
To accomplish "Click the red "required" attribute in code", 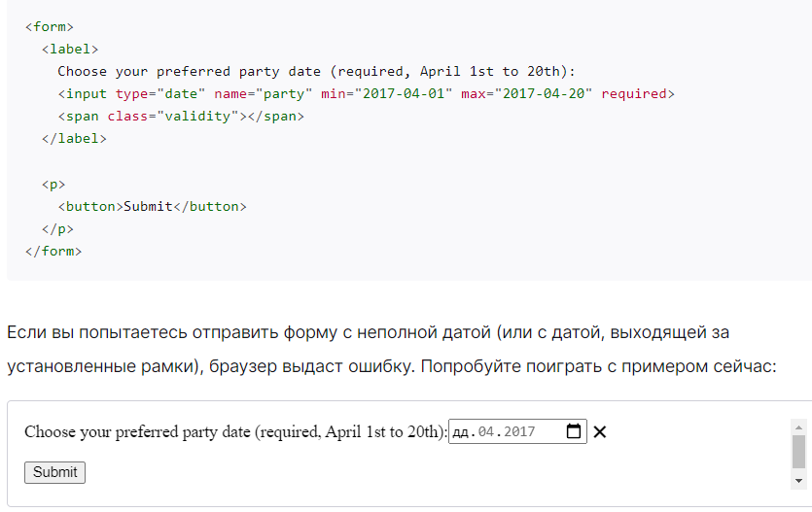I will (634, 93).
